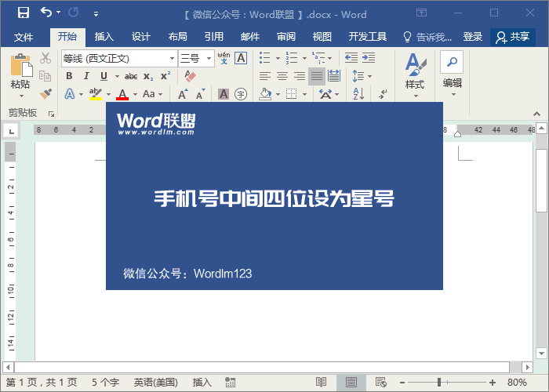Click the distributed alignment icon
Viewport: 549px width, 392px height.
[334, 76]
